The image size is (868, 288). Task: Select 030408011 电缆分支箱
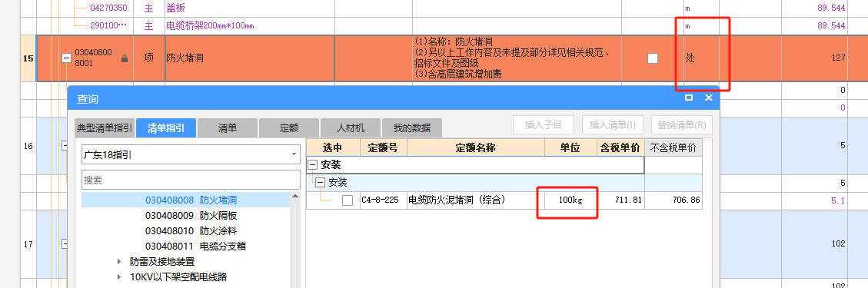click(x=195, y=247)
